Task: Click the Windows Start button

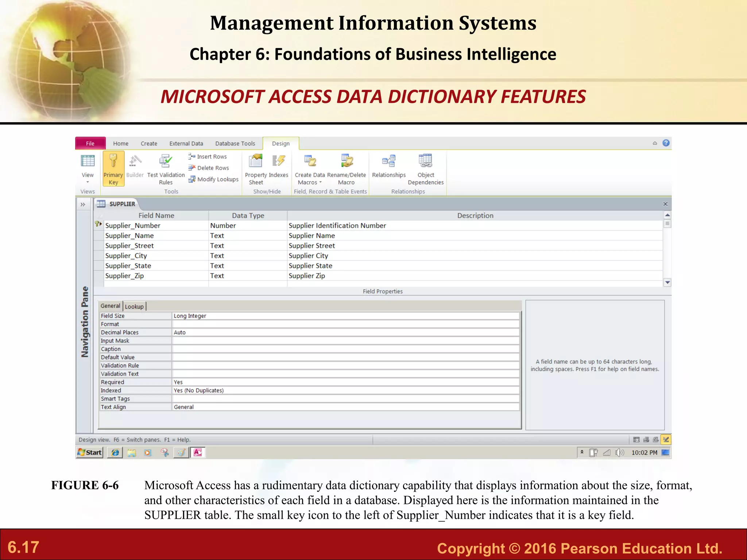Action: click(90, 452)
